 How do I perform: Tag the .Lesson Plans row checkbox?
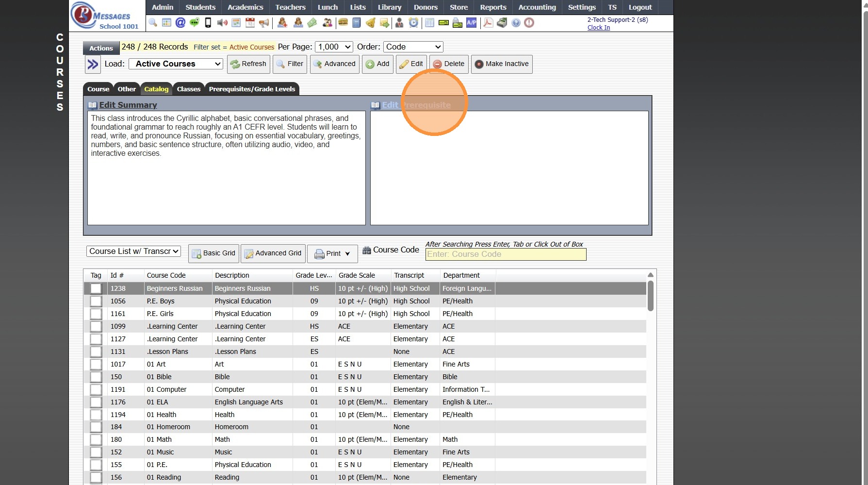pyautogui.click(x=96, y=351)
